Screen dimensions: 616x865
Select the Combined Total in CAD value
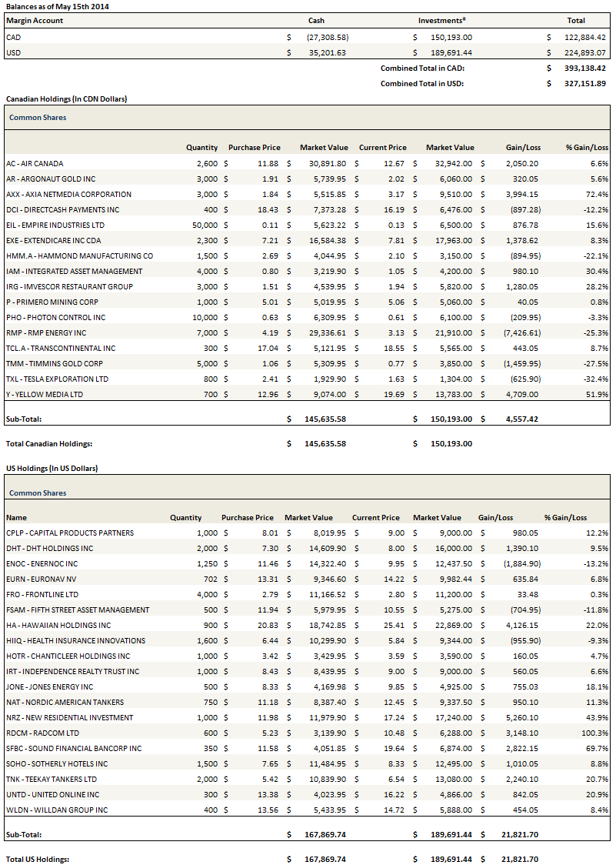(583, 68)
